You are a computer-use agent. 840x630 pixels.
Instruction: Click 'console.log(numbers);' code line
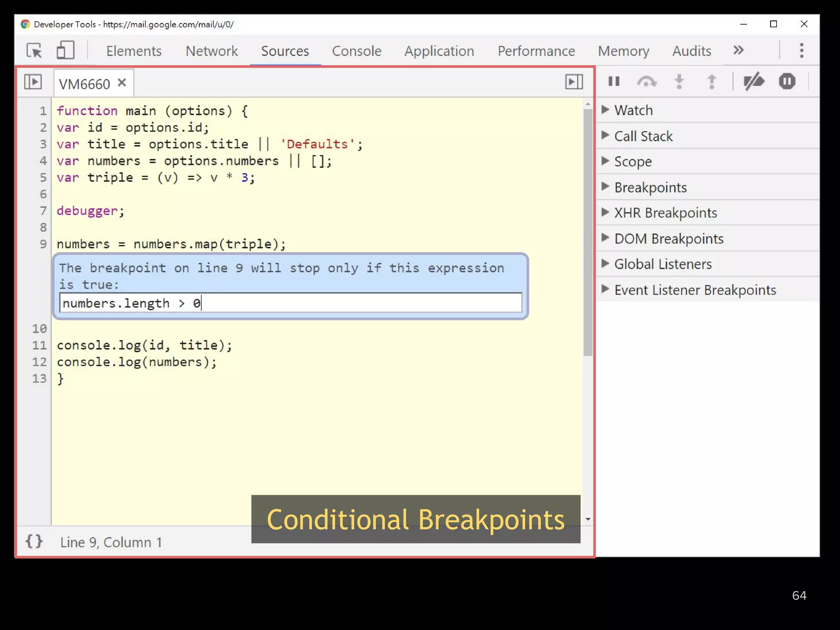[x=137, y=362]
